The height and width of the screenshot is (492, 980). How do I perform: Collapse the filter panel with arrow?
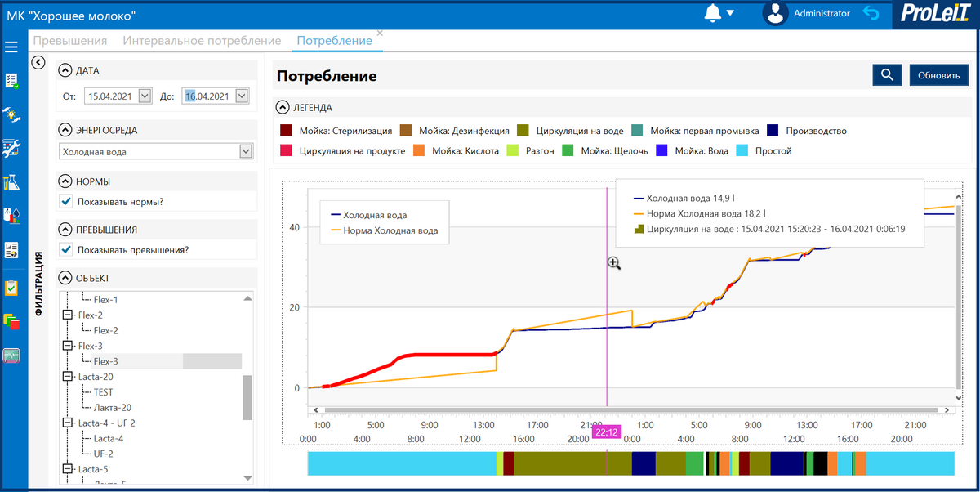(37, 62)
